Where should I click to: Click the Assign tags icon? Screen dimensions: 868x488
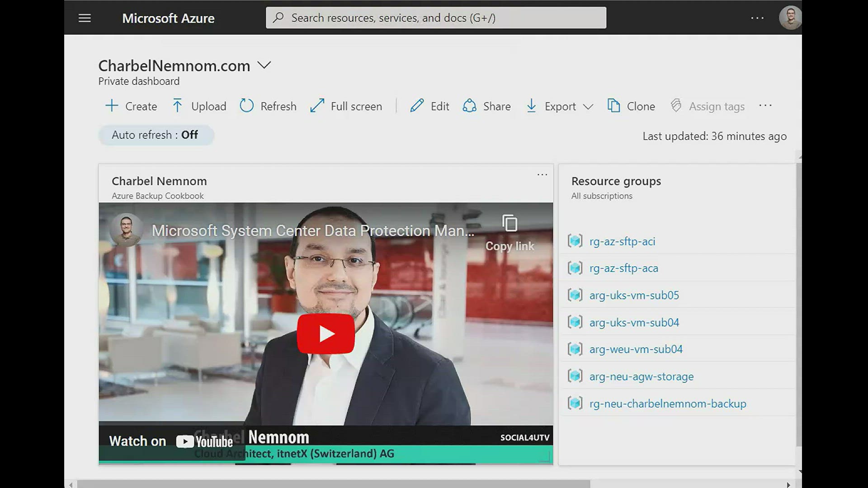click(x=676, y=106)
